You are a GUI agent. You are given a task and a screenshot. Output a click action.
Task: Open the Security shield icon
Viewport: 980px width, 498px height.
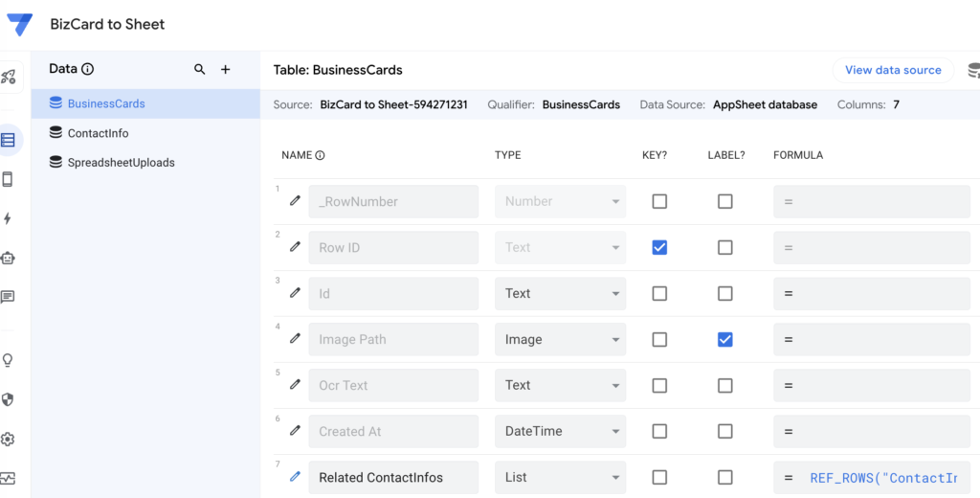coord(9,399)
